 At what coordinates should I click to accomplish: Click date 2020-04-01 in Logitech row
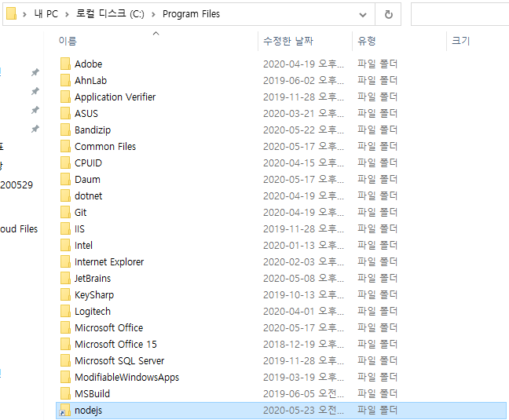click(x=303, y=312)
